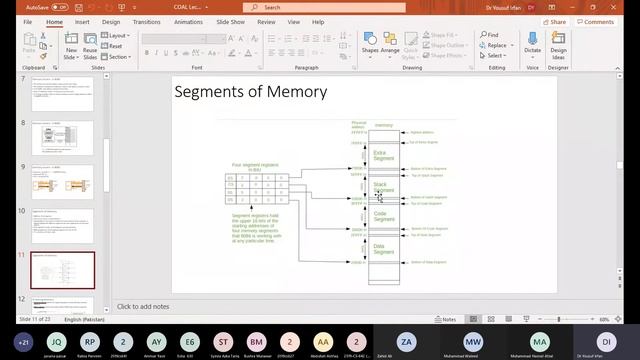The width and height of the screenshot is (640, 360).
Task: Click the Share button
Action: click(554, 22)
